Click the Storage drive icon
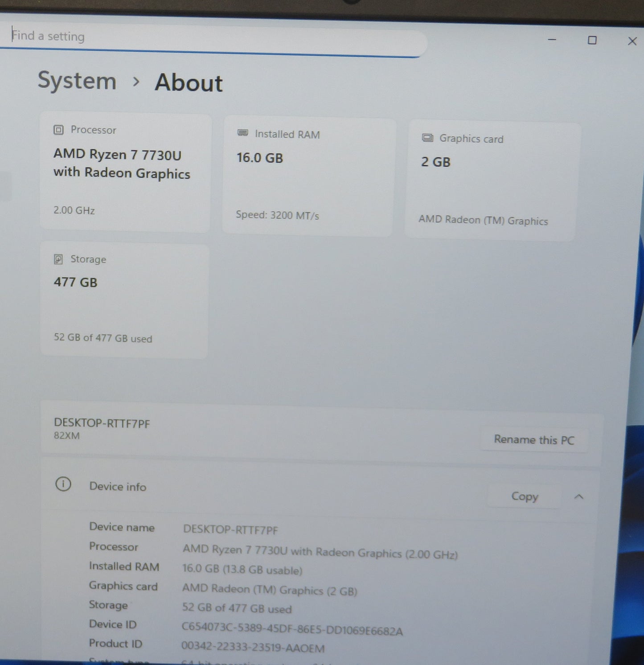 [x=58, y=259]
